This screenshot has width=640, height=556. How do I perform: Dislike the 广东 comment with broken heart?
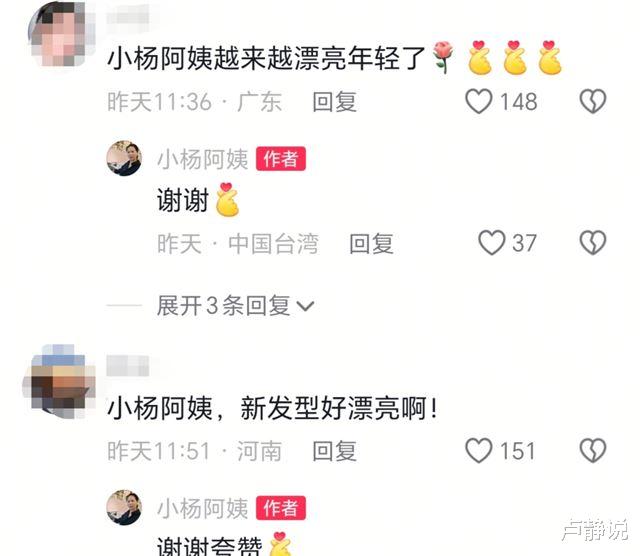click(x=593, y=101)
